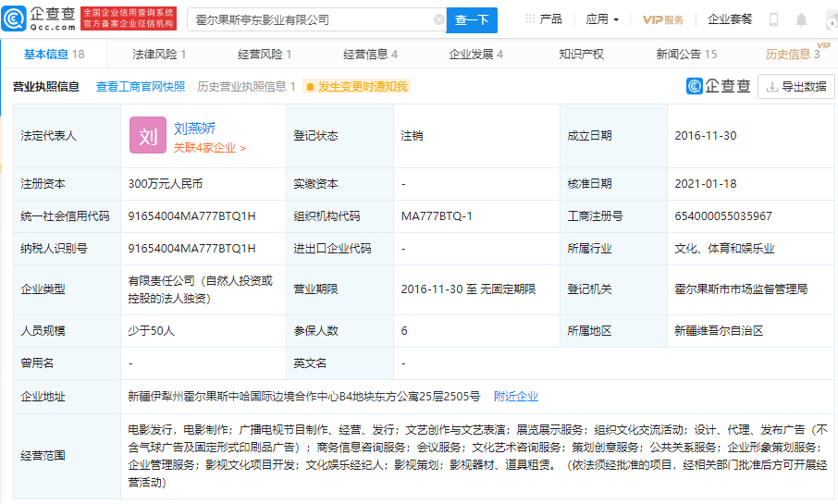
Task: Expand the 应用 dropdown menu
Action: click(602, 19)
